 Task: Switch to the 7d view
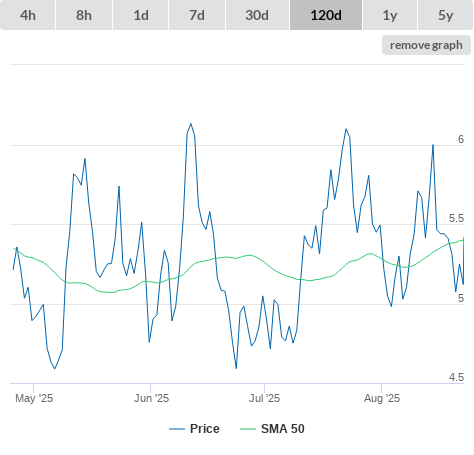[197, 15]
